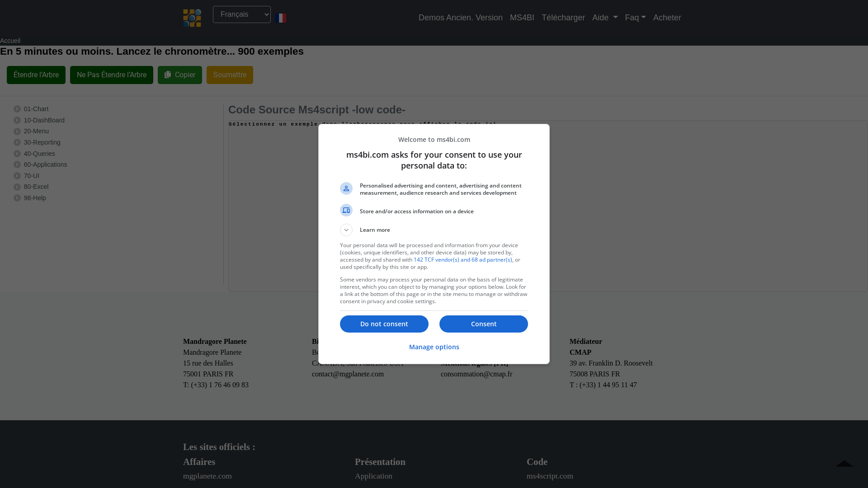Open the Français language selector
The width and height of the screenshot is (868, 488).
[x=241, y=14]
